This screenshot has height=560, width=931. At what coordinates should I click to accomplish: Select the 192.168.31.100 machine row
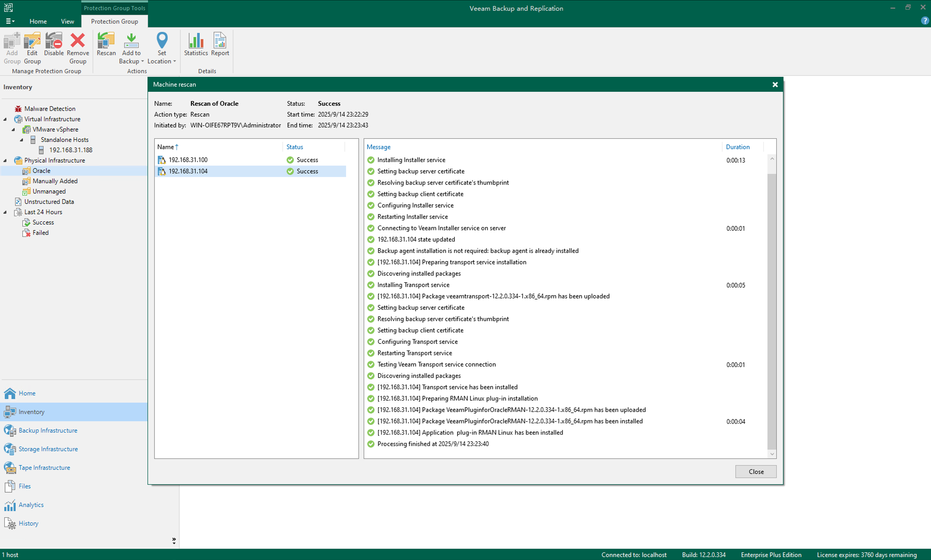[x=188, y=160]
